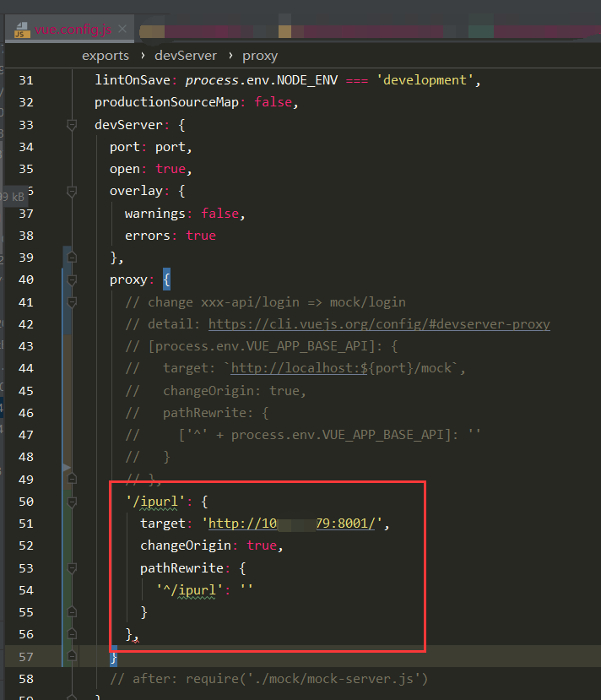Screen dimensions: 601x700
Task: Select the vue.config.js editor tab
Action: click(69, 30)
